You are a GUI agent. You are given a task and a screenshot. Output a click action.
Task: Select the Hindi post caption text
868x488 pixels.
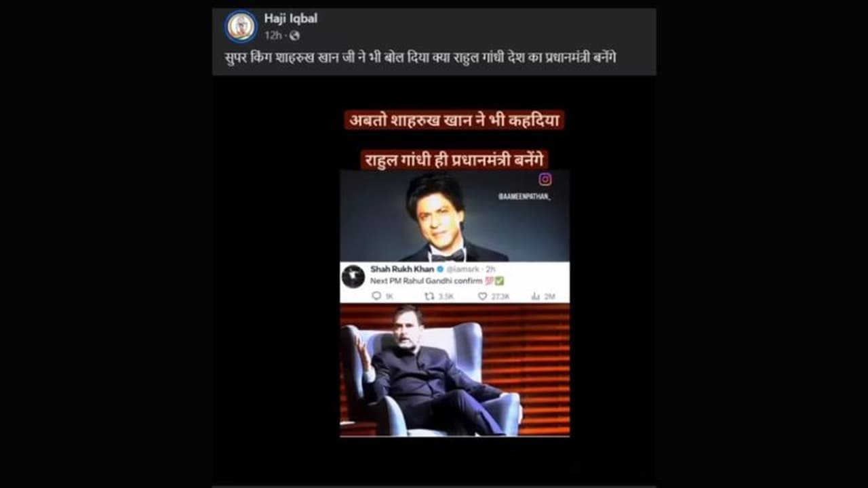point(420,58)
